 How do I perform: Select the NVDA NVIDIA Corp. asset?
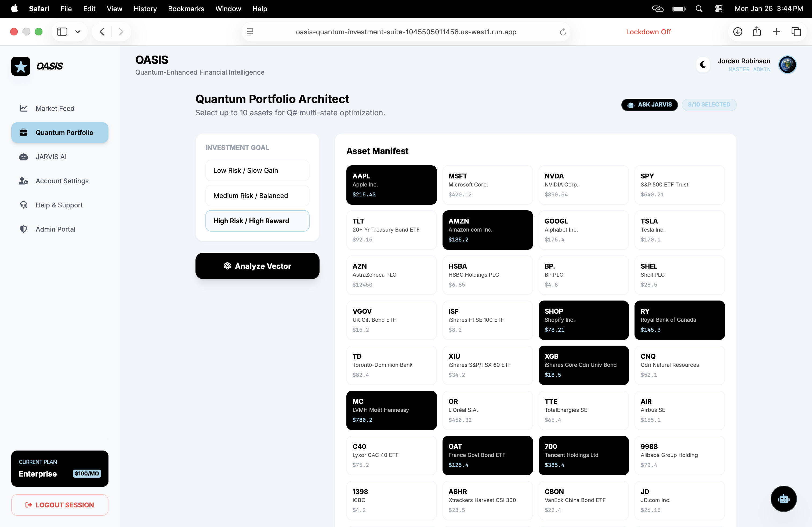583,185
